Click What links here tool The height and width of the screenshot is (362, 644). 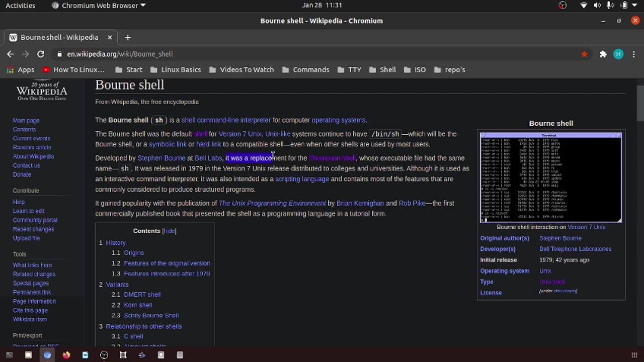click(x=32, y=265)
